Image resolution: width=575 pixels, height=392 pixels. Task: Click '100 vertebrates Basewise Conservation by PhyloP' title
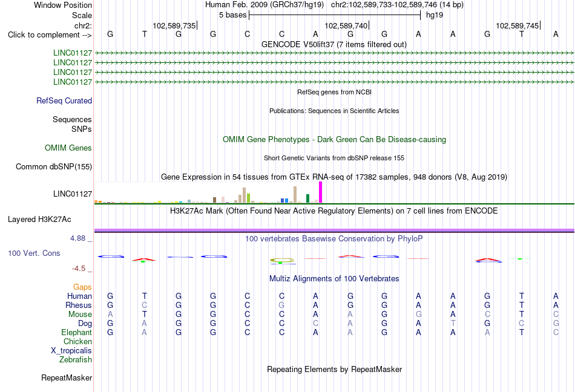click(x=334, y=239)
